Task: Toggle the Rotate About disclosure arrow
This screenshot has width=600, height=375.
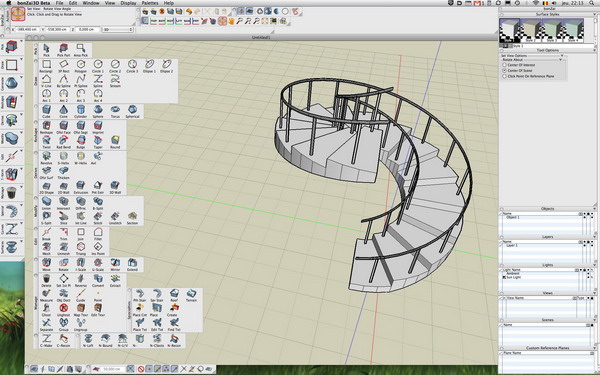Action: (560, 60)
